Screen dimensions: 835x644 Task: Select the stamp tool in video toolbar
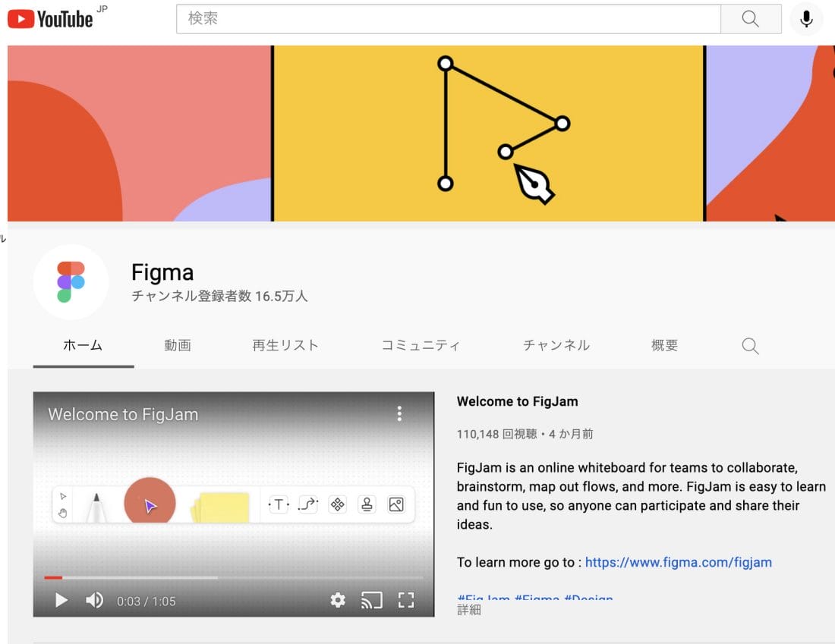click(x=367, y=504)
